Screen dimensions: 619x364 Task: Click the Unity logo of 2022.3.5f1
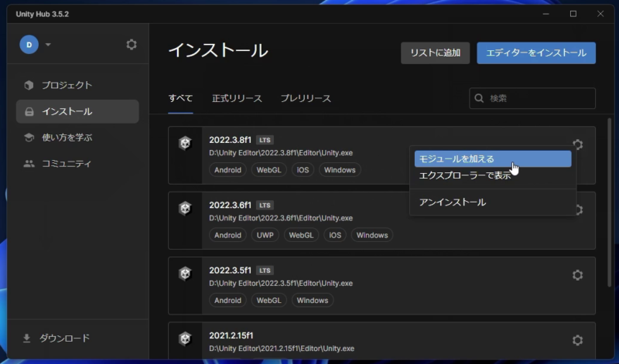185,273
